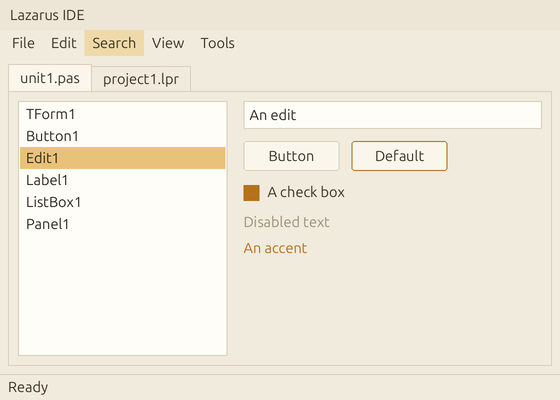The width and height of the screenshot is (560, 400).
Task: Select Button1 in the list
Action: click(122, 136)
